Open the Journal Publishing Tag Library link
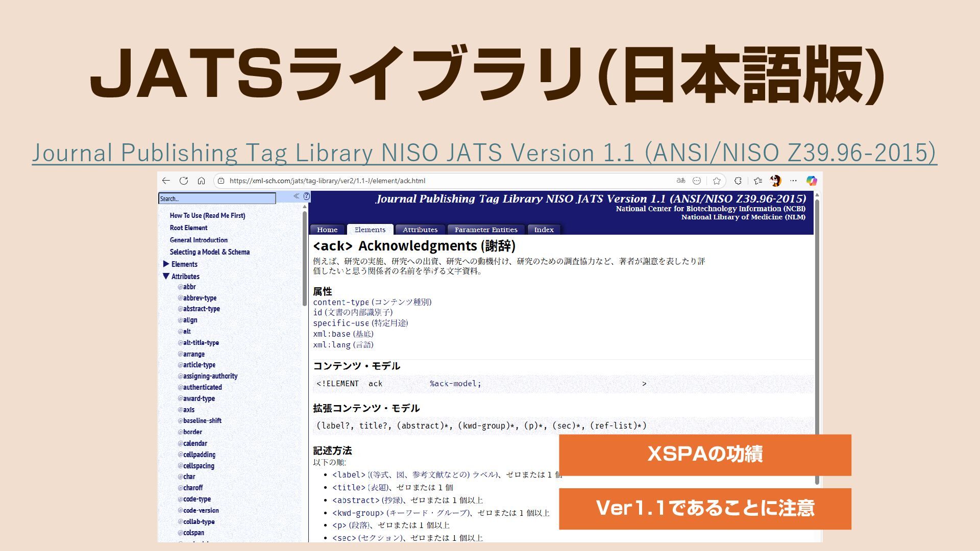This screenshot has width=980, height=551. tap(484, 153)
